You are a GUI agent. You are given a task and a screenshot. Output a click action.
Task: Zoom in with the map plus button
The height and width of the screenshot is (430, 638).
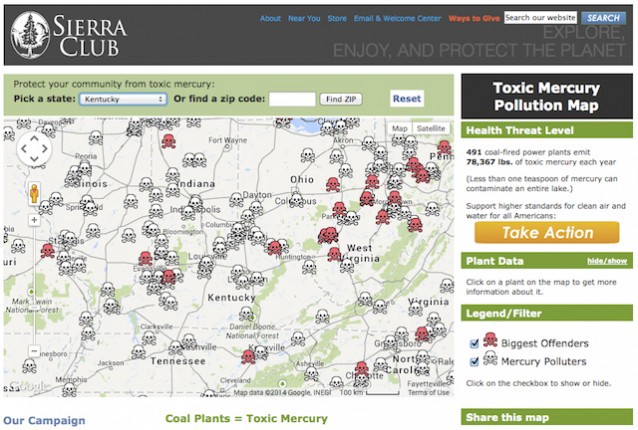(34, 220)
